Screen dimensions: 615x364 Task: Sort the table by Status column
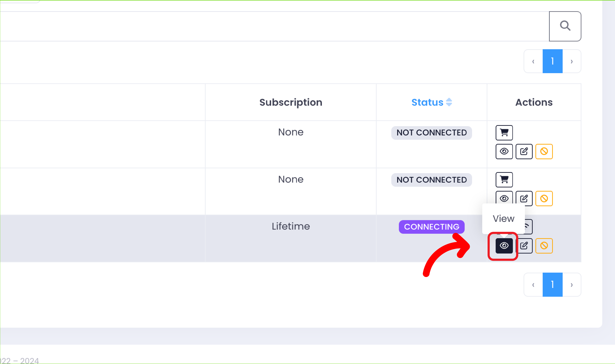(431, 102)
